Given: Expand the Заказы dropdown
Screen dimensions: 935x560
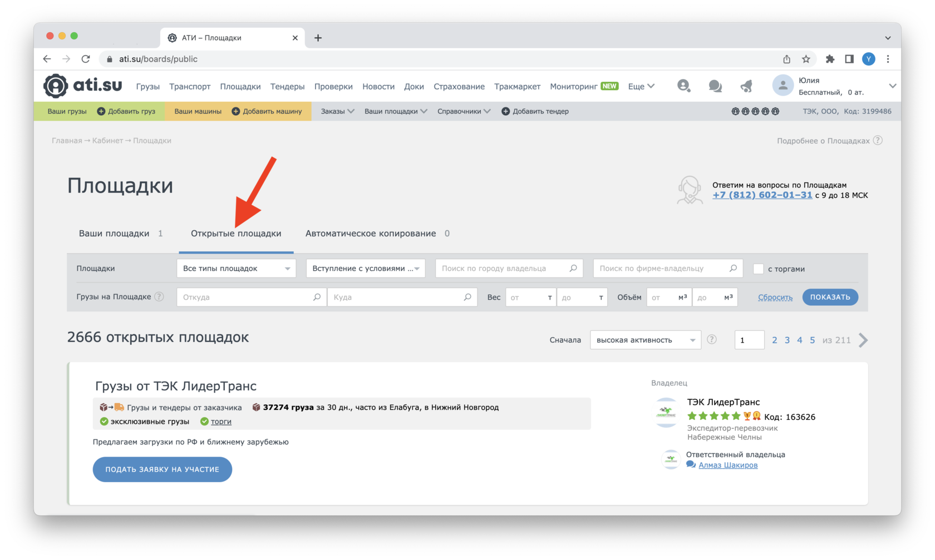Looking at the screenshot, I should (x=337, y=111).
